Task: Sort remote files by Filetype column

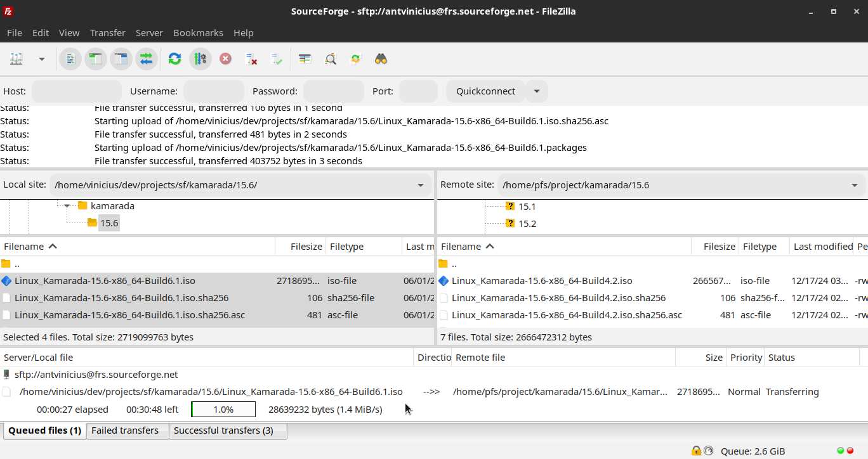Action: click(764, 247)
